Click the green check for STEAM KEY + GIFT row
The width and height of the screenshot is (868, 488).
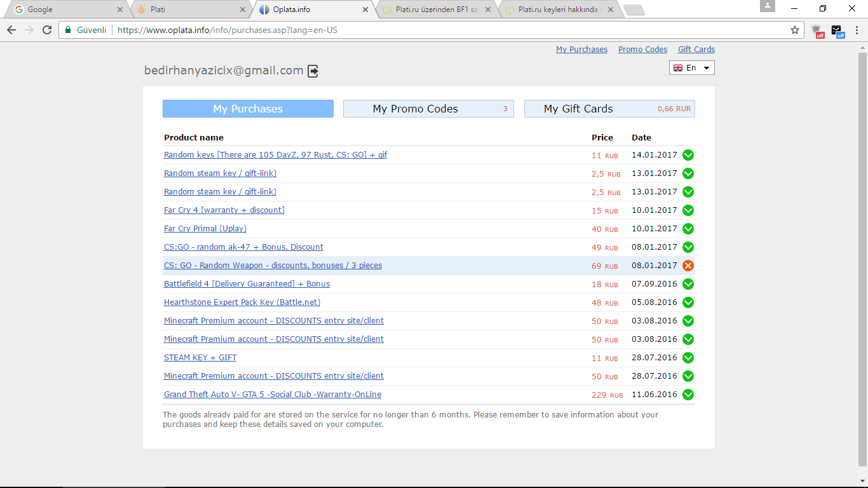point(688,358)
